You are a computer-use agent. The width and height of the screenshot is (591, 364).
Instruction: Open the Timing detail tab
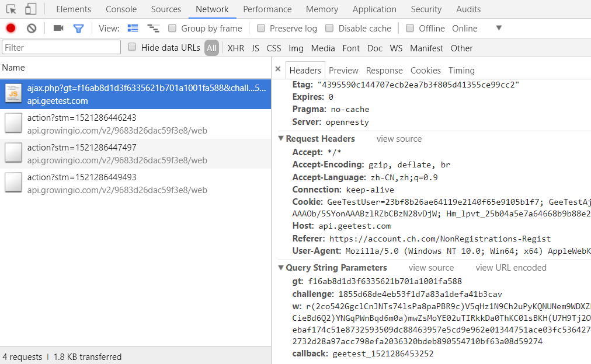click(461, 71)
